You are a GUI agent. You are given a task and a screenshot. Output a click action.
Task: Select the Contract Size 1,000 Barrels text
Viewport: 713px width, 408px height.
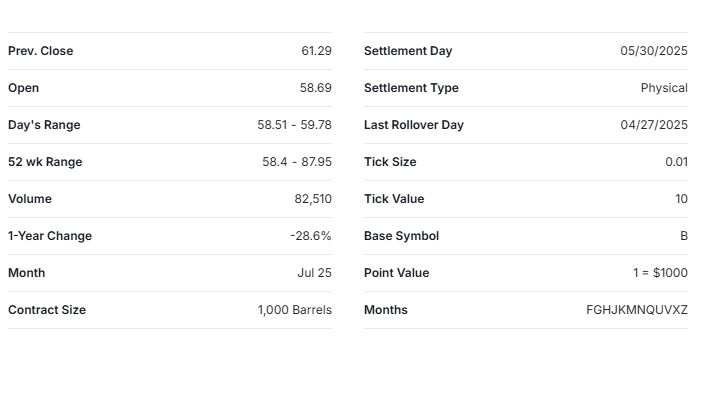point(295,310)
